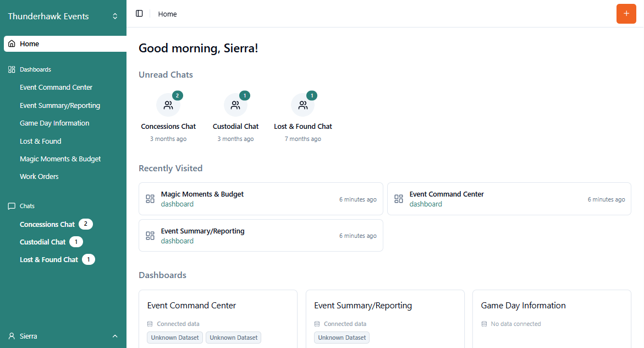This screenshot has width=644, height=348.
Task: Open Event Command Center in sidebar
Action: click(56, 88)
